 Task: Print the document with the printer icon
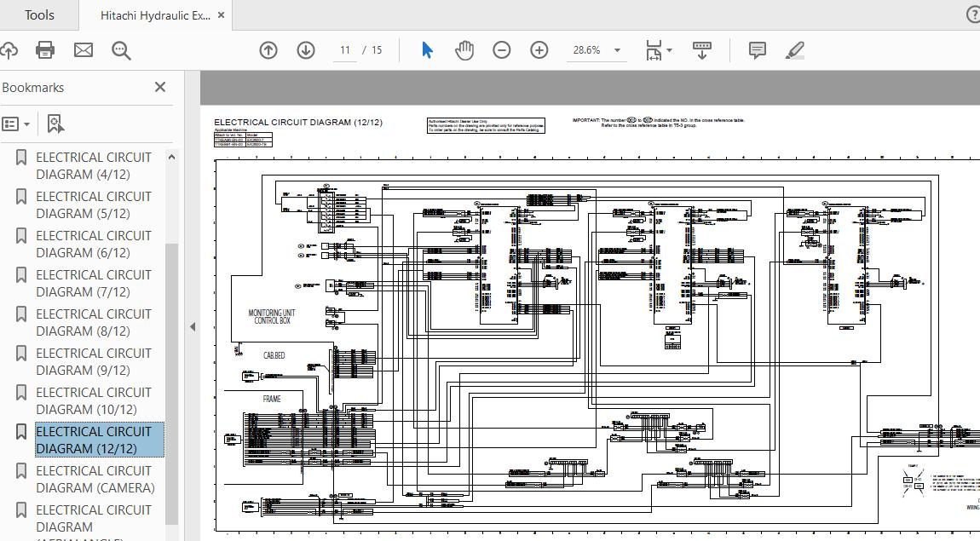(x=45, y=50)
